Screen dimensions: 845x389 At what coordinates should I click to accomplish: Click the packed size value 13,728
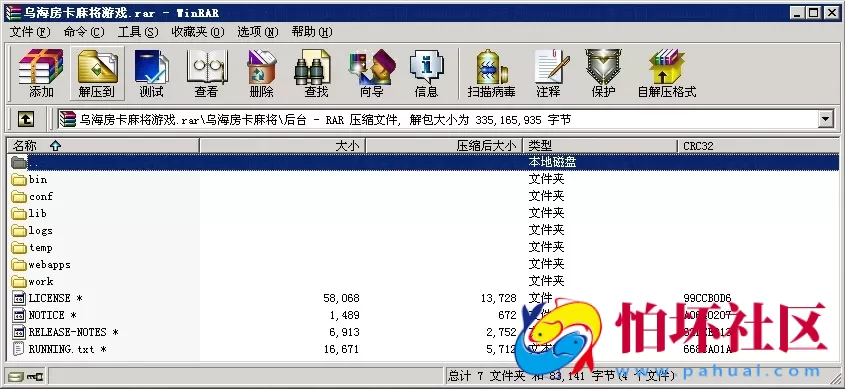click(x=498, y=298)
